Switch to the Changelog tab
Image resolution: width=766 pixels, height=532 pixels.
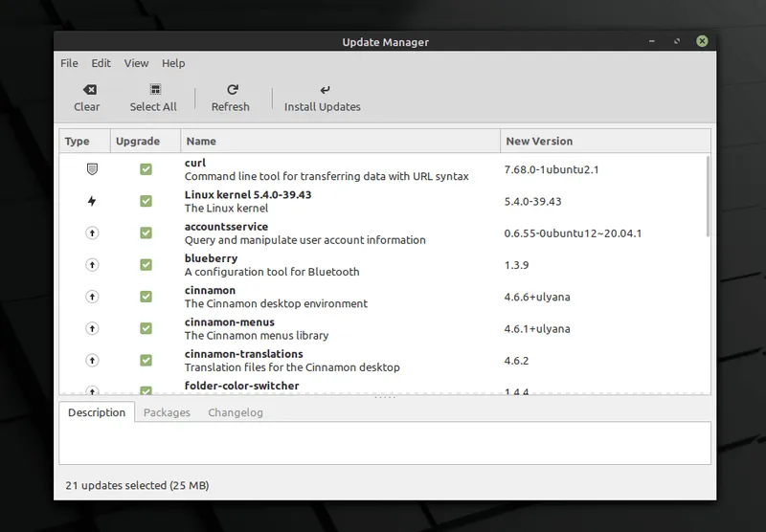(x=236, y=412)
